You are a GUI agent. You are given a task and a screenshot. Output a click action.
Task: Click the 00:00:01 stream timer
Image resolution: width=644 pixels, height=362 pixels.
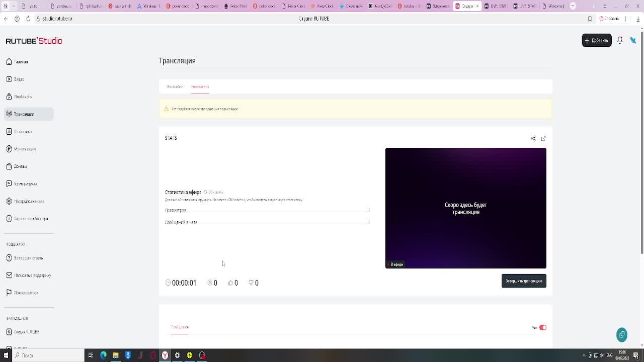pyautogui.click(x=181, y=283)
